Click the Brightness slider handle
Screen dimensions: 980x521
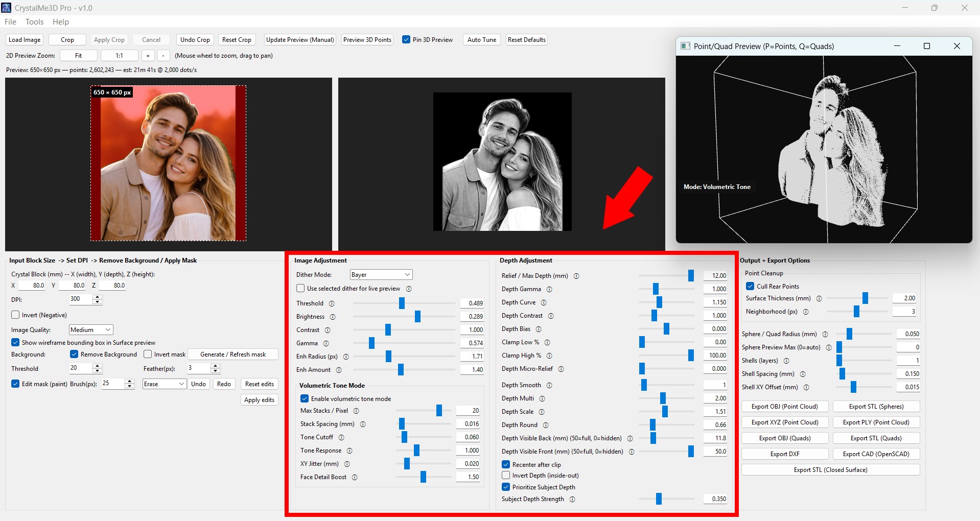(x=417, y=317)
